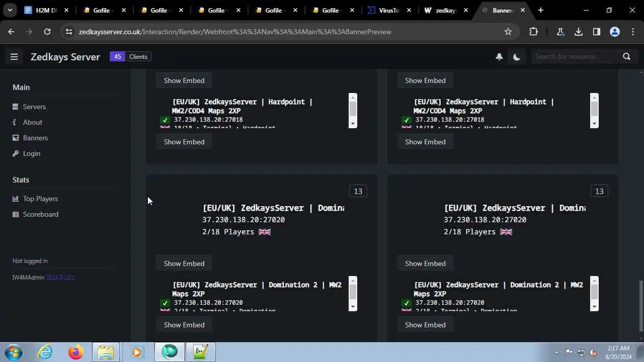Viewport: 644px width, 362px height.
Task: Click the 45 Clients badge
Action: [131, 56]
